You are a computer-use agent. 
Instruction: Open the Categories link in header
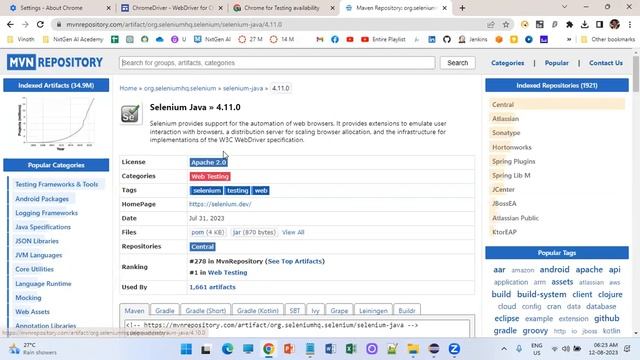(507, 63)
